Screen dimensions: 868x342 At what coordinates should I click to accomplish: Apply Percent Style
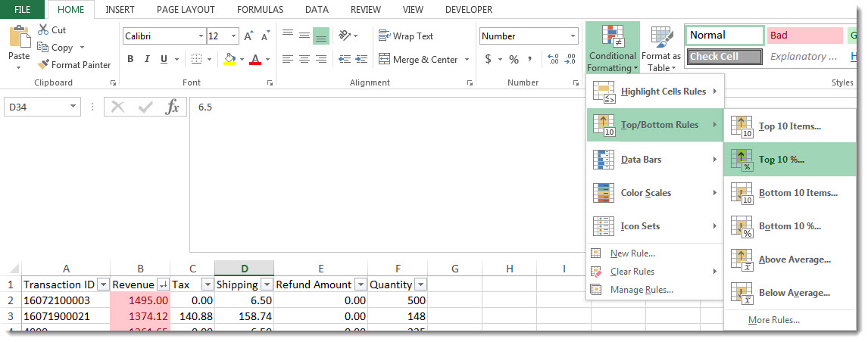(514, 59)
